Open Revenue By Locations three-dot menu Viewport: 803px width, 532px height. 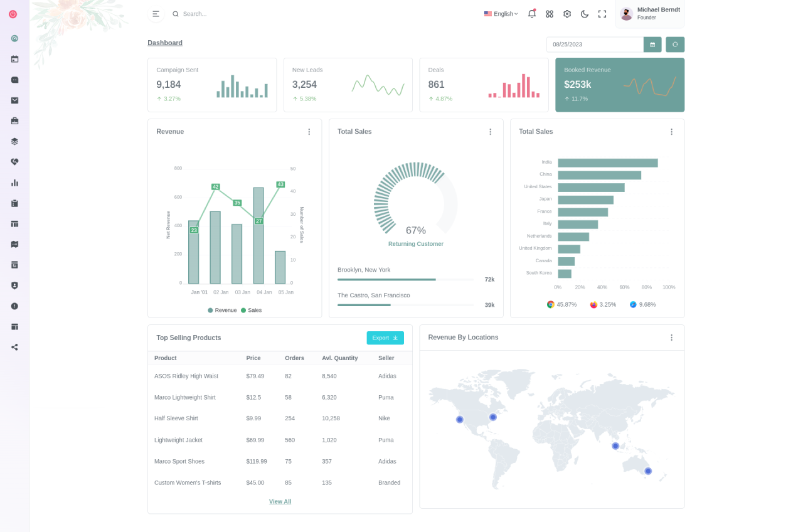[671, 338]
